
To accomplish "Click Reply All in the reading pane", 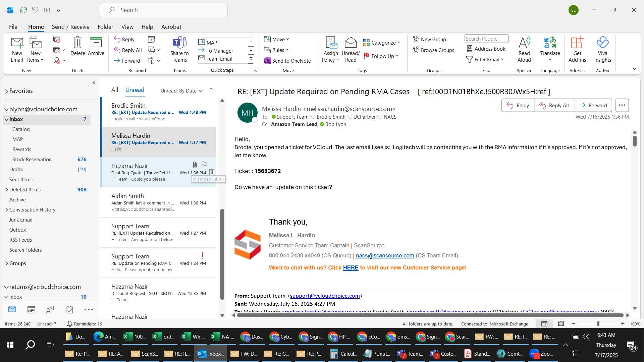I will pyautogui.click(x=554, y=105).
